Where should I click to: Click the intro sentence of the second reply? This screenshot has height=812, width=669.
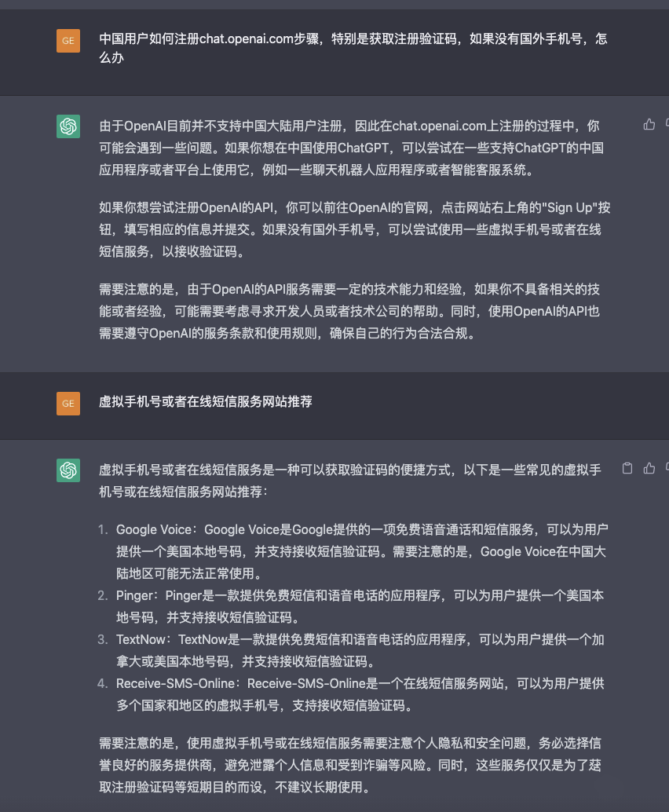click(350, 481)
